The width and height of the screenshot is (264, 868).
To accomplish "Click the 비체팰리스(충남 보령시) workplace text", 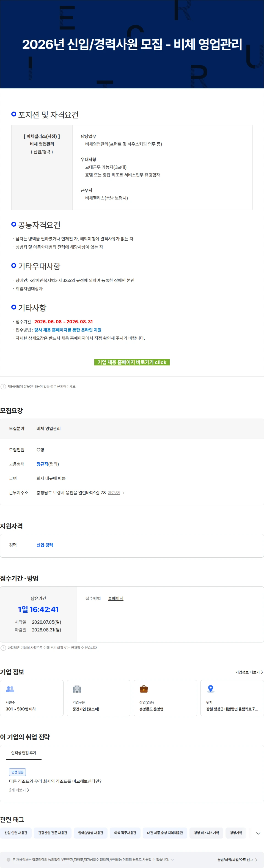I will point(106,198).
